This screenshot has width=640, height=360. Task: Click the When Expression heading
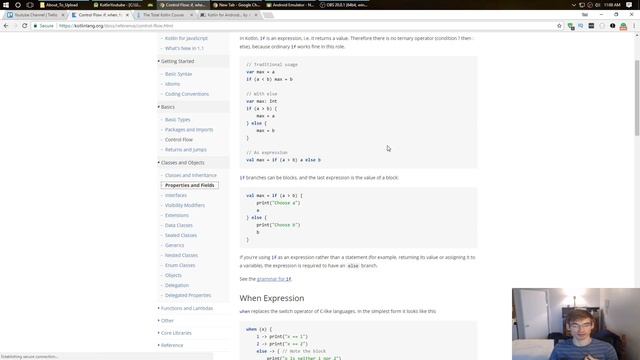point(272,298)
